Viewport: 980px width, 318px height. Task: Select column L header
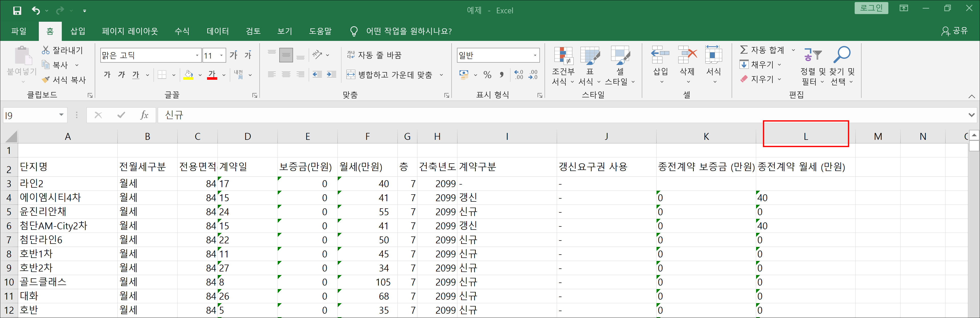click(x=805, y=136)
